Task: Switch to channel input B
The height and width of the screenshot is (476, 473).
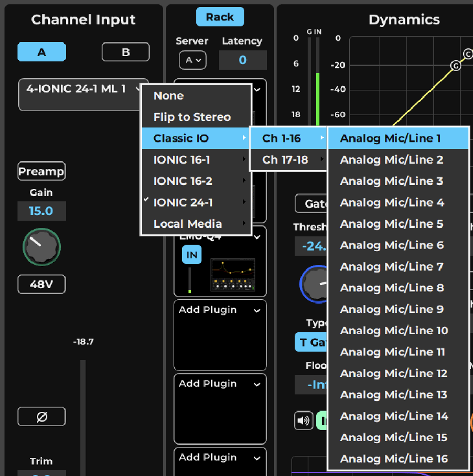Action: click(126, 52)
